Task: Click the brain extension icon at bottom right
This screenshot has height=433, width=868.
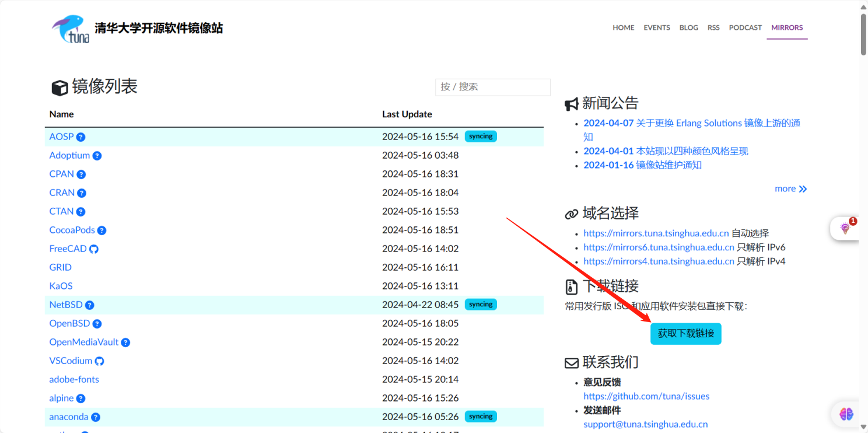Action: (846, 414)
